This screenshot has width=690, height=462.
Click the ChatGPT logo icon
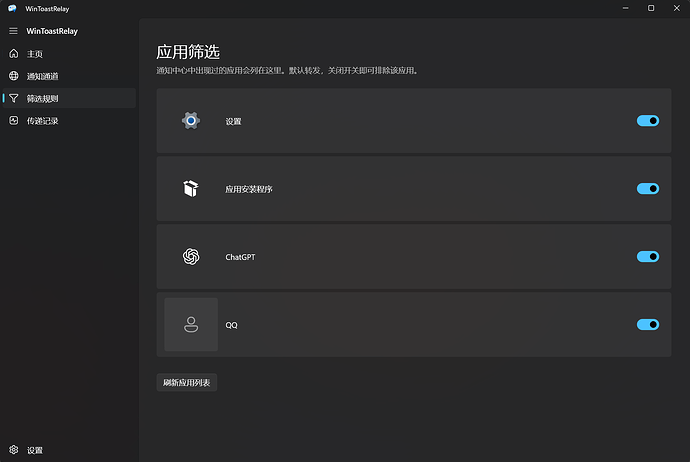191,257
